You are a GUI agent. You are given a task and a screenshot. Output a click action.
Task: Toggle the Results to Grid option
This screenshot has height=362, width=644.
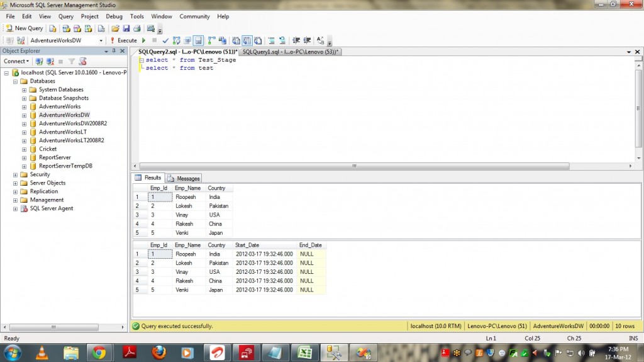coord(246,40)
